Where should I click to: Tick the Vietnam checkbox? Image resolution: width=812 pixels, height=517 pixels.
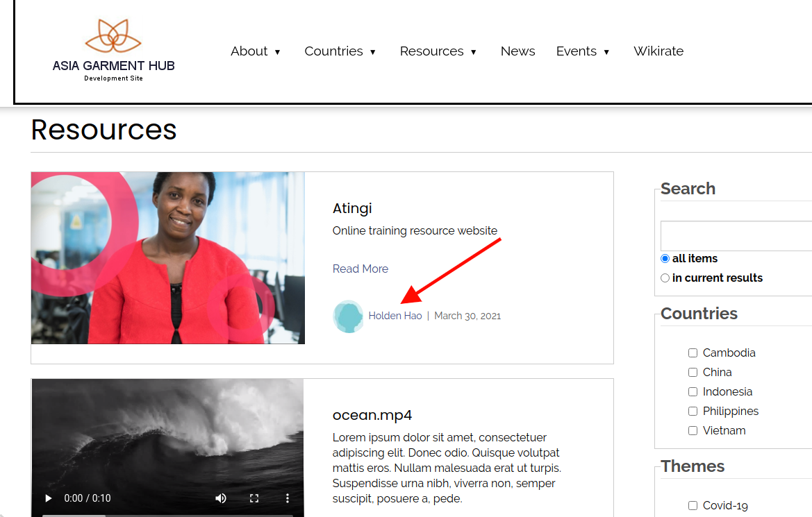[x=693, y=431]
